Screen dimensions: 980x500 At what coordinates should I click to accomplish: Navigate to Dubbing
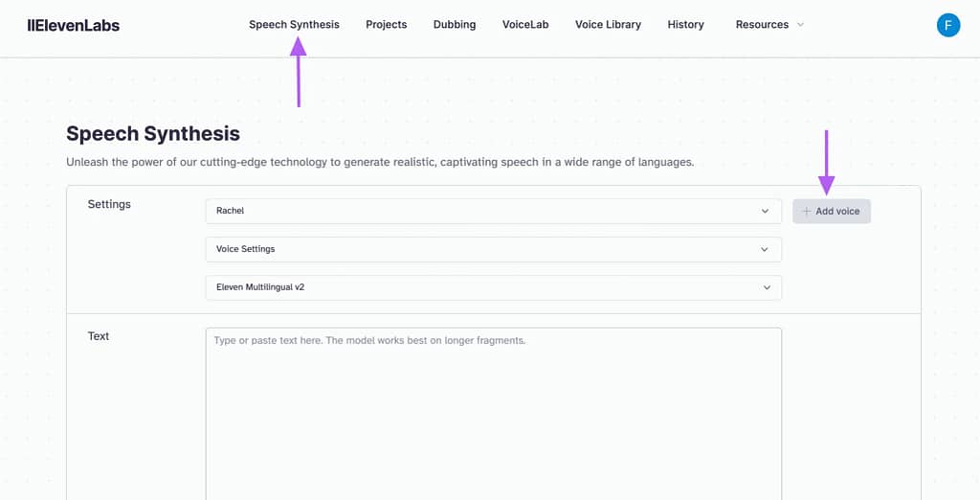[x=454, y=25]
